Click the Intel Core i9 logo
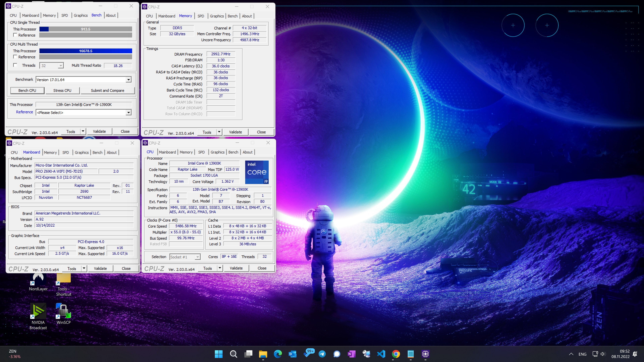Viewport: 644px width, 362px height. pyautogui.click(x=257, y=172)
